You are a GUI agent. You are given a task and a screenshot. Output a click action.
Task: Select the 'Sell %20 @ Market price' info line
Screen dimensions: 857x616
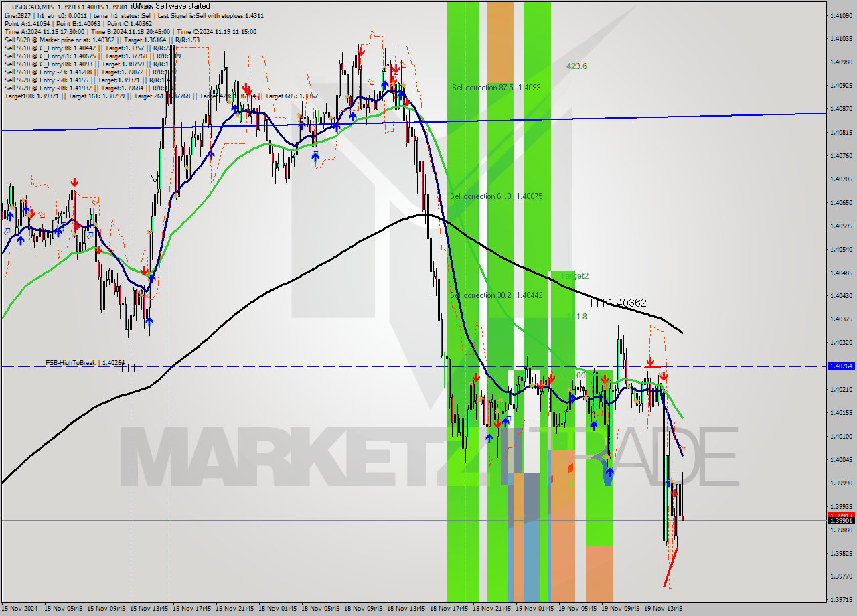coord(102,40)
